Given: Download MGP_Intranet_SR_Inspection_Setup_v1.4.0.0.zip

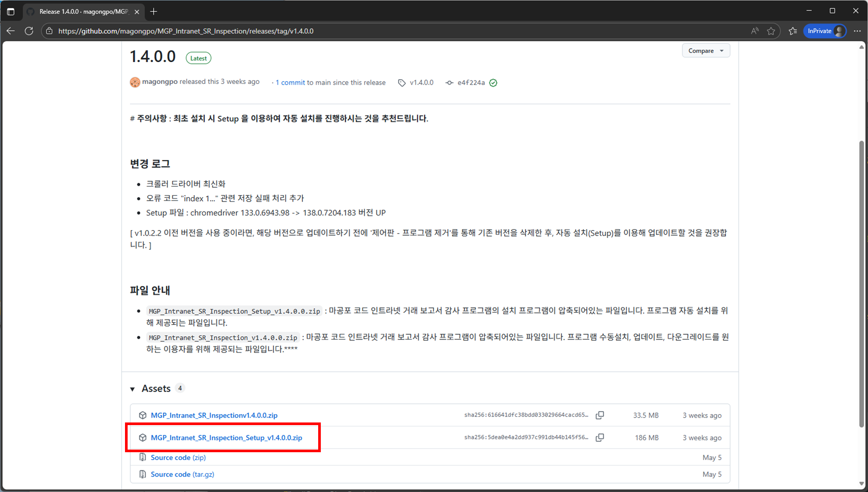Looking at the screenshot, I should pos(226,437).
